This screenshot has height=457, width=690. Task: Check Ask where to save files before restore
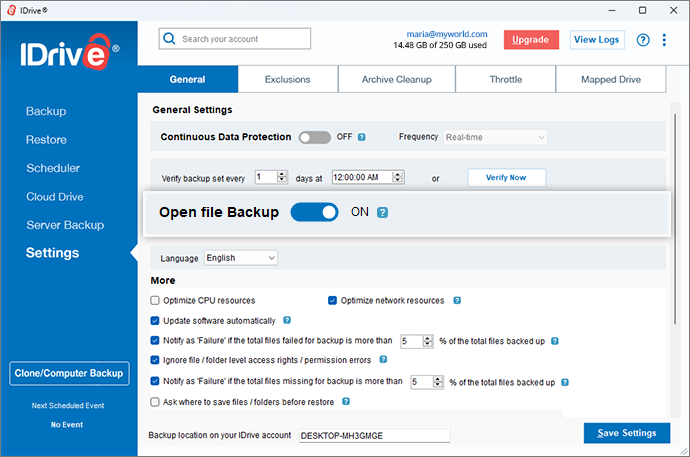155,402
